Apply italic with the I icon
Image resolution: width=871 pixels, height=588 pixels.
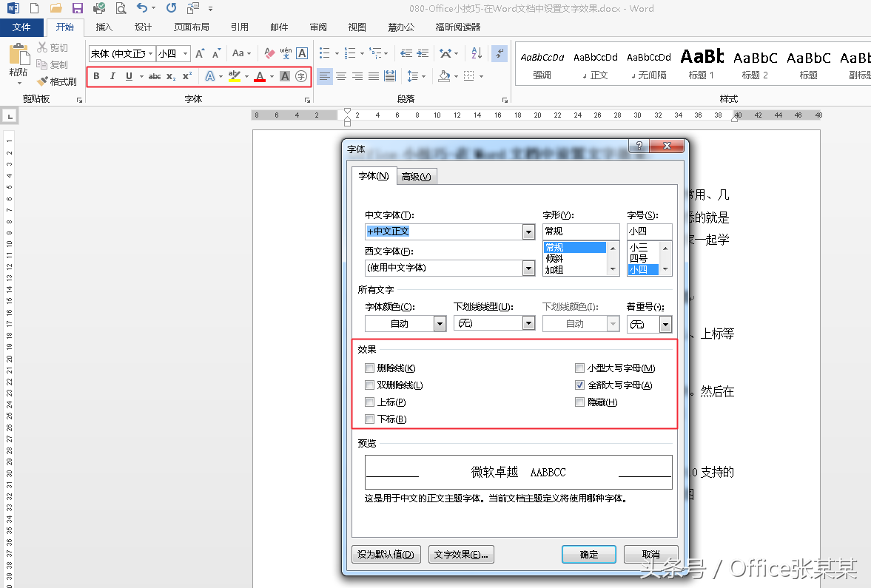pyautogui.click(x=112, y=76)
